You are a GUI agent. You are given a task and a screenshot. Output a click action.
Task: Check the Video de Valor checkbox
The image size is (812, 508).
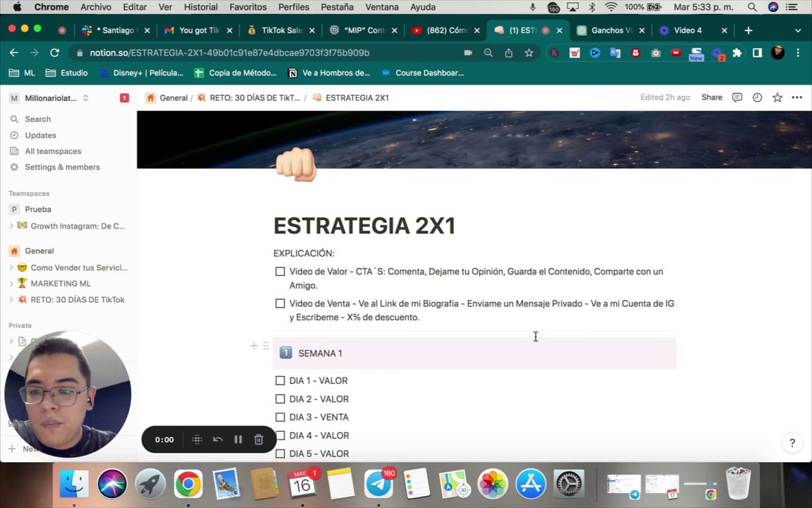pos(280,272)
